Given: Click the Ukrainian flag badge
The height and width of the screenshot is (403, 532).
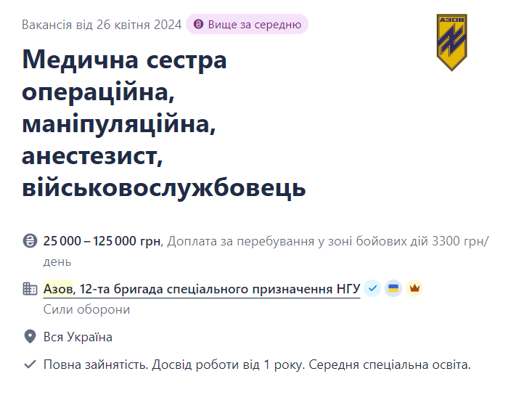Looking at the screenshot, I should 393,288.
